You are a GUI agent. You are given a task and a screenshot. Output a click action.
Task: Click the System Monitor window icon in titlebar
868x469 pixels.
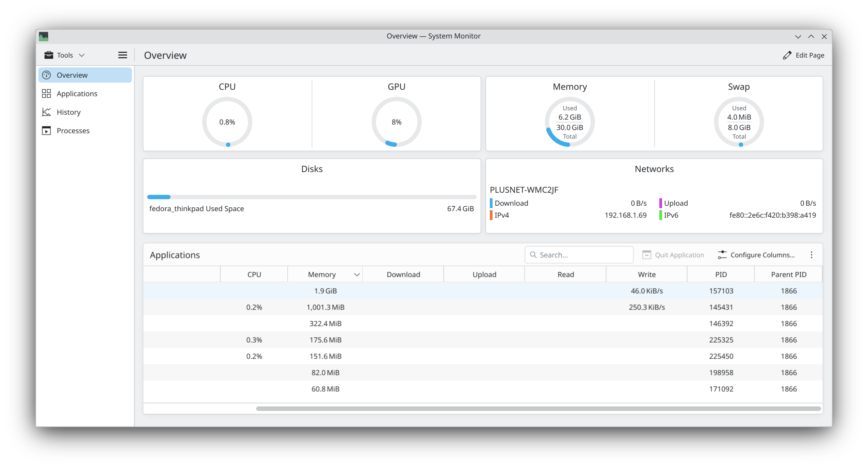44,36
